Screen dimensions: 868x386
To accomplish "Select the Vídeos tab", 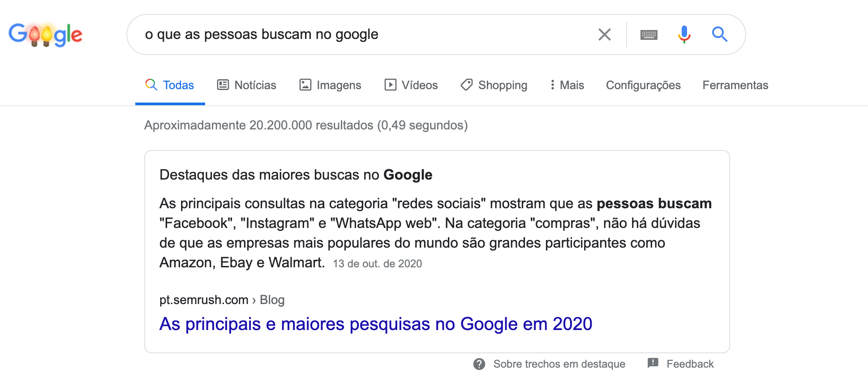I will [x=411, y=85].
